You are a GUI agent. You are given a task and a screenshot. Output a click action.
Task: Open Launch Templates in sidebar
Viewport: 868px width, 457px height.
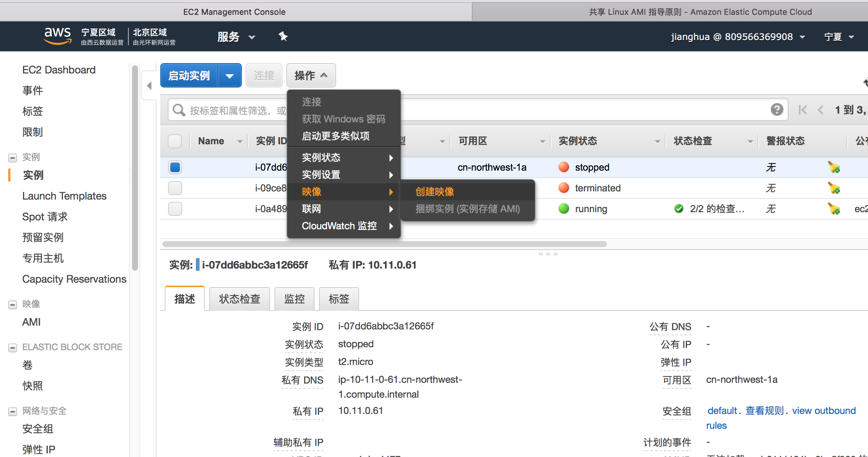click(65, 196)
